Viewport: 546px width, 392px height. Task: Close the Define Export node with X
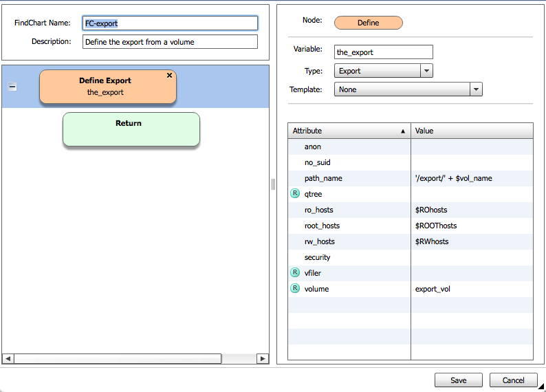pyautogui.click(x=169, y=76)
